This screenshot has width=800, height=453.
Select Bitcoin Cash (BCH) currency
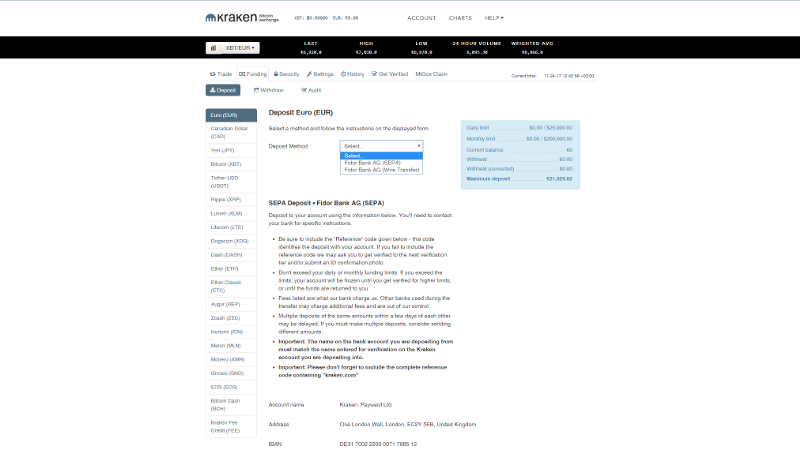tap(231, 405)
